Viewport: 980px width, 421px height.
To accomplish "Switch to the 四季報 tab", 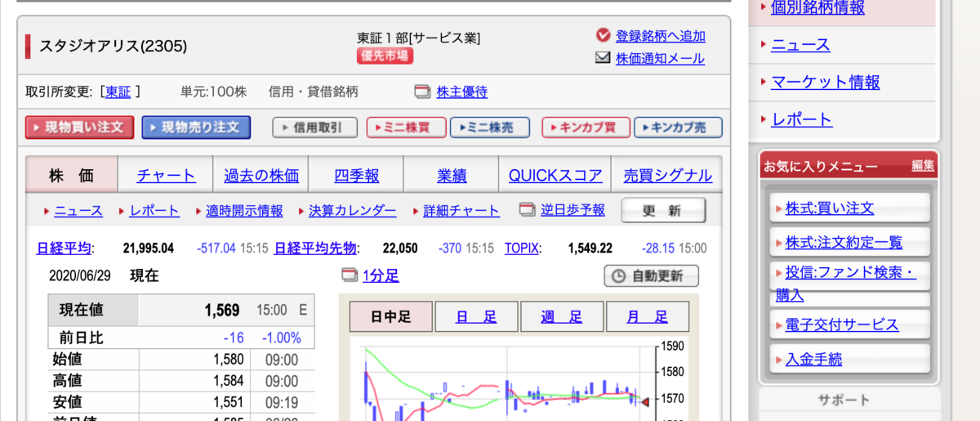I will pos(357,176).
